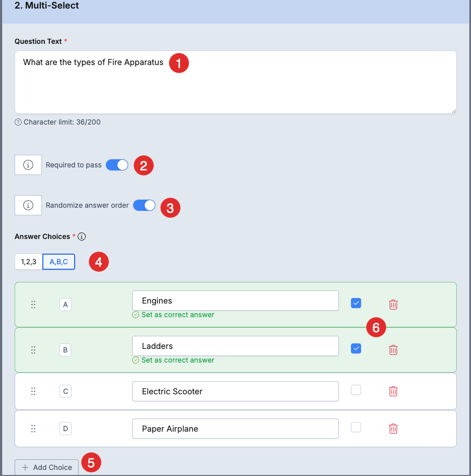Click the Character limit help icon
Viewport: 471px width, 476px height.
pos(18,122)
